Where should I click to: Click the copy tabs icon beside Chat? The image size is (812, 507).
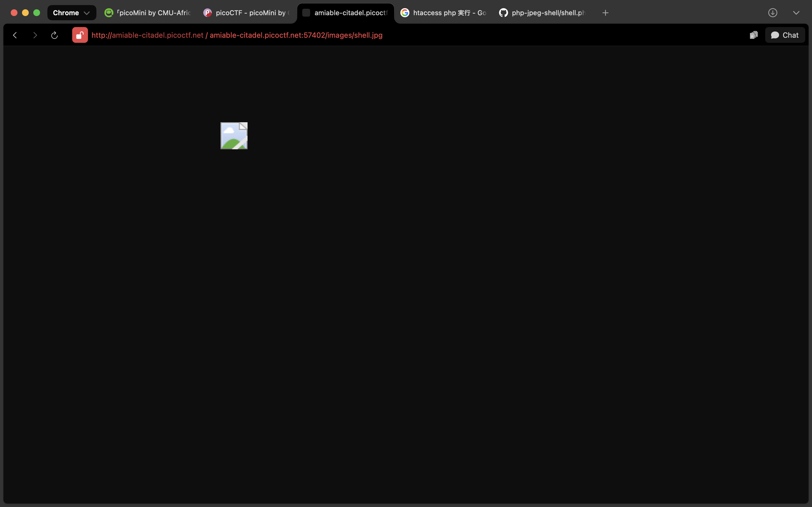754,35
